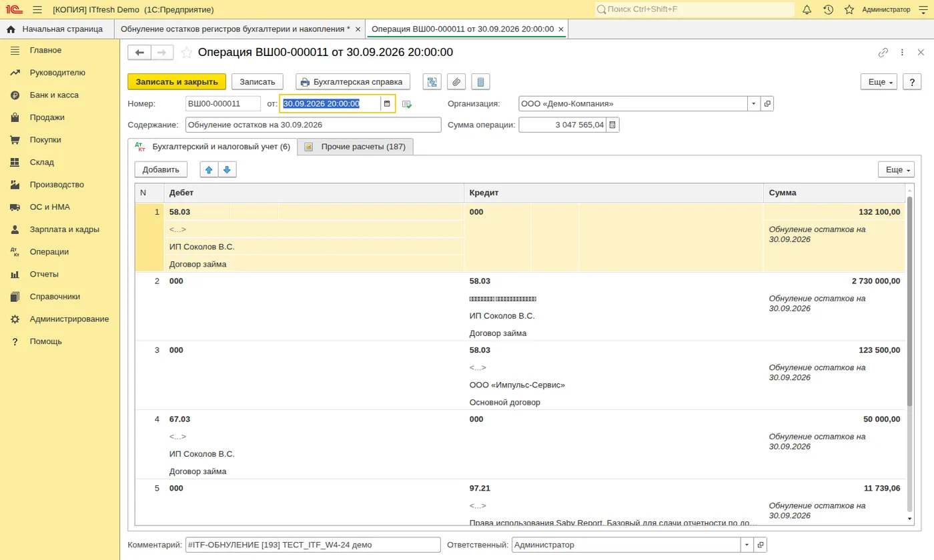The height and width of the screenshot is (560, 934).
Task: Go forward with the right arrow button
Action: [162, 53]
